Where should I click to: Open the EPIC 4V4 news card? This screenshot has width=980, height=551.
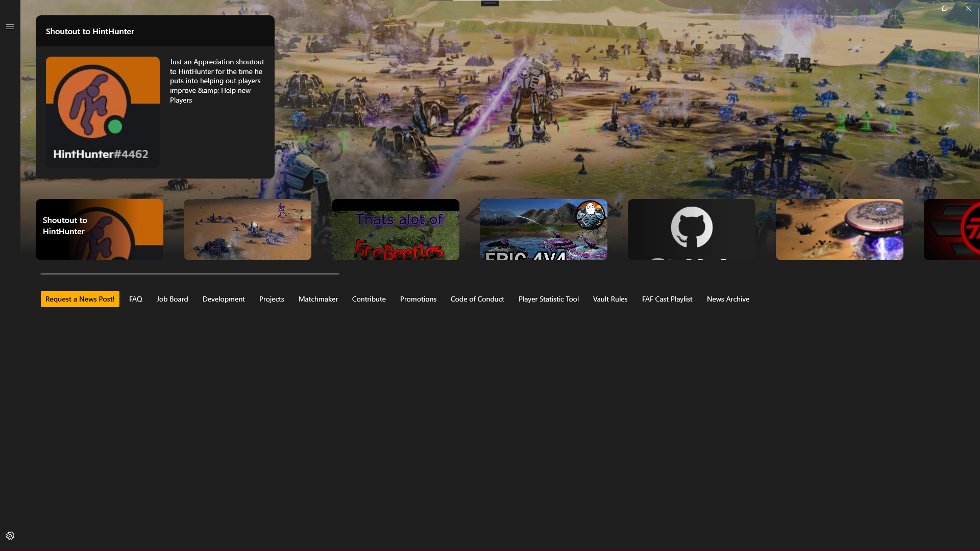click(544, 230)
